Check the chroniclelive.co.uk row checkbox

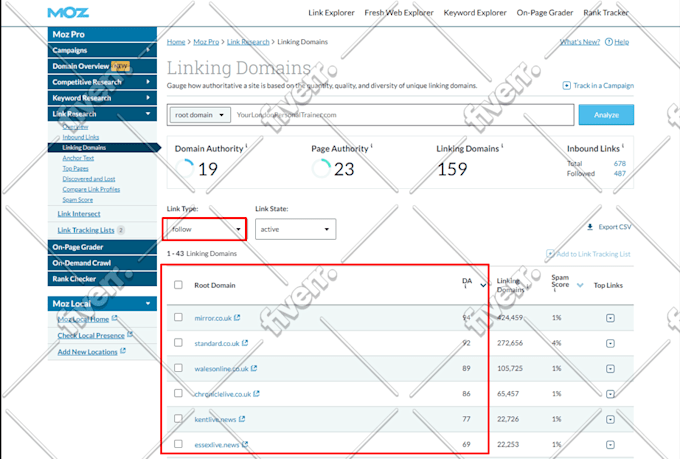click(178, 393)
